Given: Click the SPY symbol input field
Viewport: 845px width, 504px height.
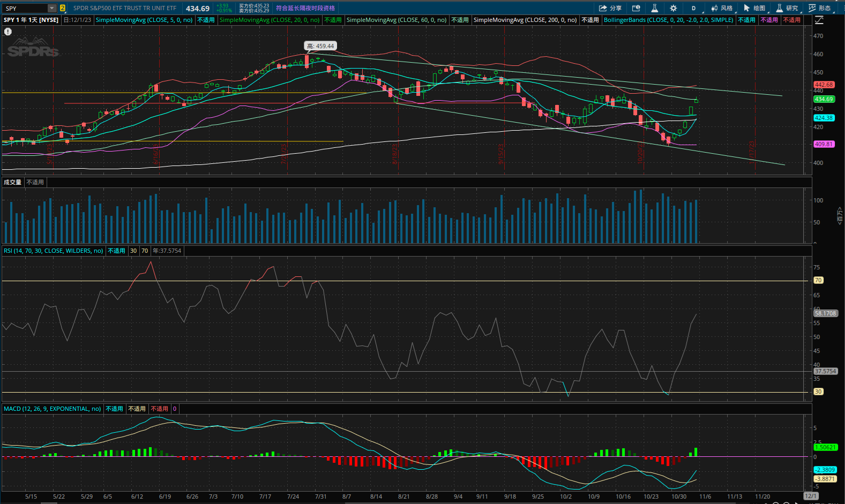Looking at the screenshot, I should pos(25,8).
